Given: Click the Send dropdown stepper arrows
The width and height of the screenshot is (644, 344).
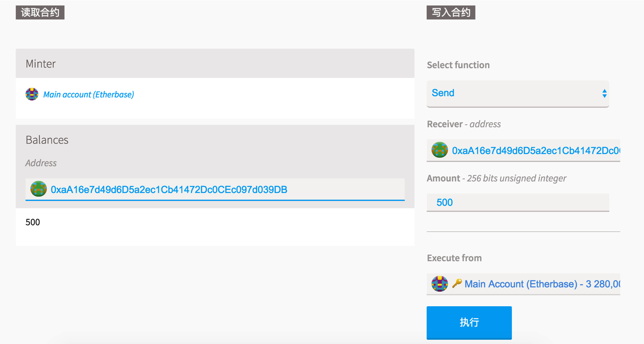Looking at the screenshot, I should [x=604, y=93].
